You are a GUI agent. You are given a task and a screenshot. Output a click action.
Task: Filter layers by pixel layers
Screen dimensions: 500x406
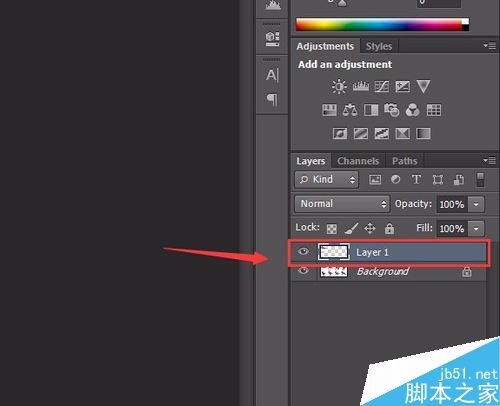[375, 180]
